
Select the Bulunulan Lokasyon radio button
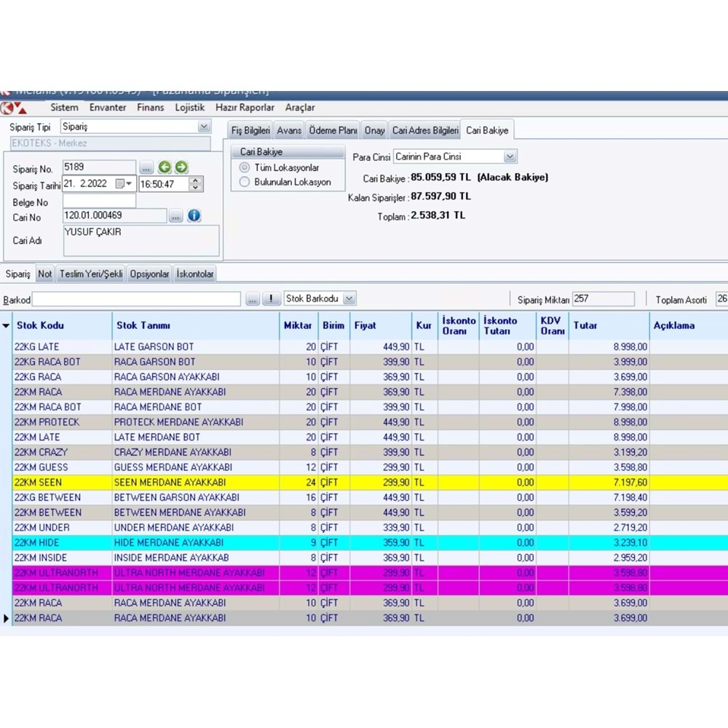(244, 182)
